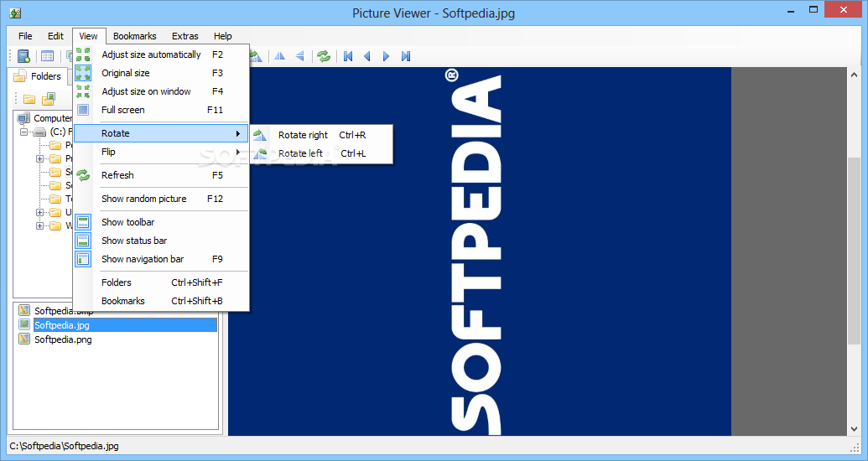Click status bar path C:\Softpedia\Softpedia.jpg

(x=65, y=446)
